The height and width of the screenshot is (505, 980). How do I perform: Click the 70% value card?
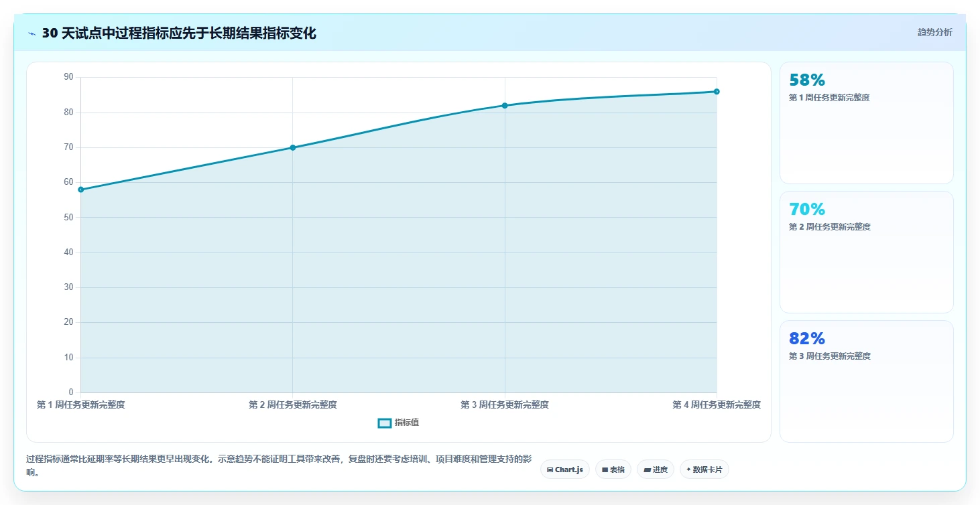point(866,252)
